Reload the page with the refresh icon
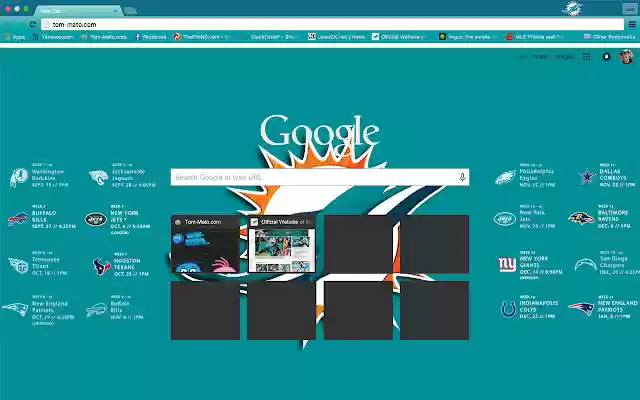 pyautogui.click(x=33, y=24)
